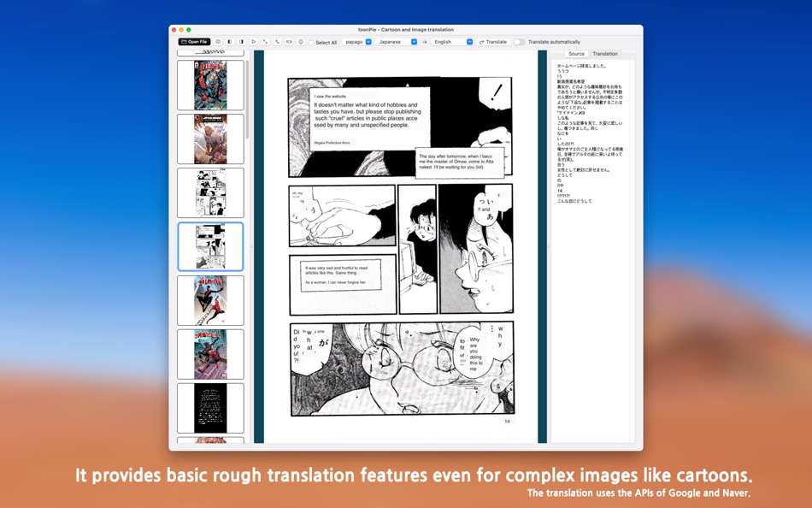Click the exclamation mark speech bubble

[495, 92]
